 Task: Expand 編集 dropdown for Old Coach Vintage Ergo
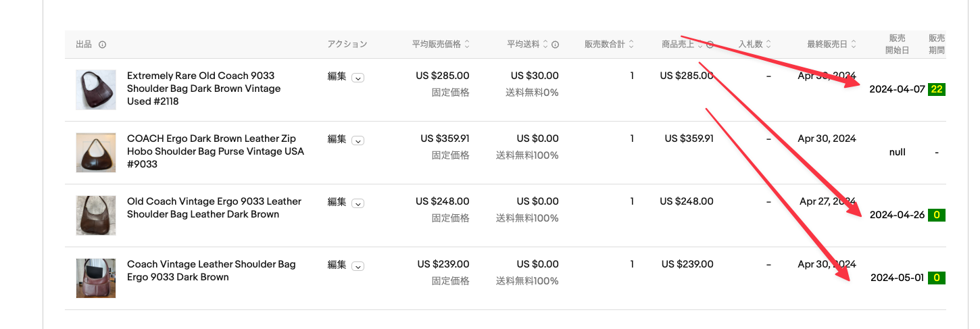(x=358, y=203)
